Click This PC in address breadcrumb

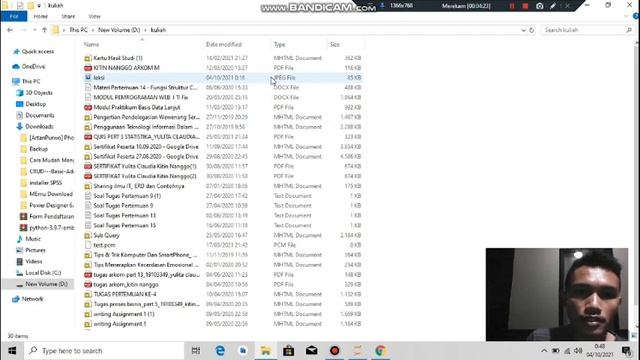tap(78, 30)
